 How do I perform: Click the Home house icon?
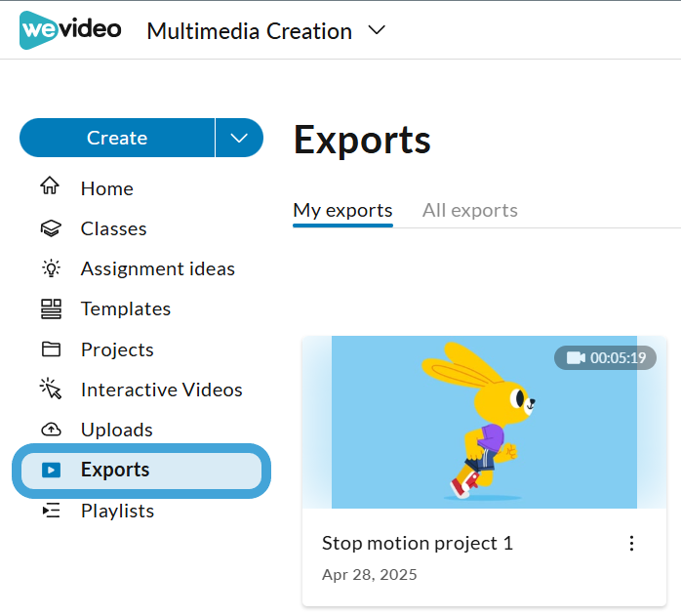(51, 186)
